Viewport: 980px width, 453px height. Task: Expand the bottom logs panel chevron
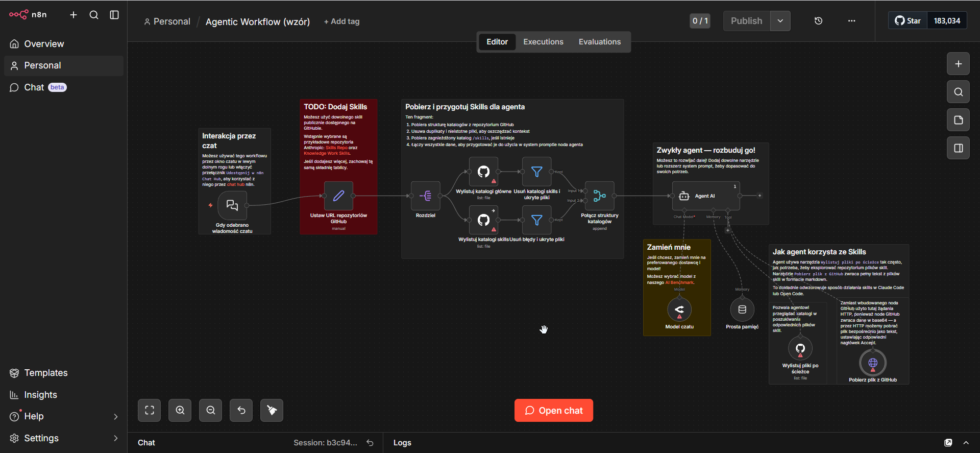click(x=966, y=443)
